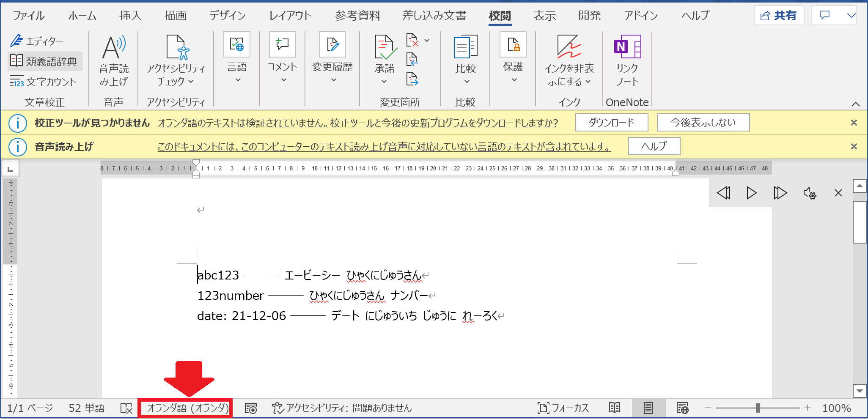Dismiss the 校正ツールが見つかりません message bar

(x=854, y=123)
